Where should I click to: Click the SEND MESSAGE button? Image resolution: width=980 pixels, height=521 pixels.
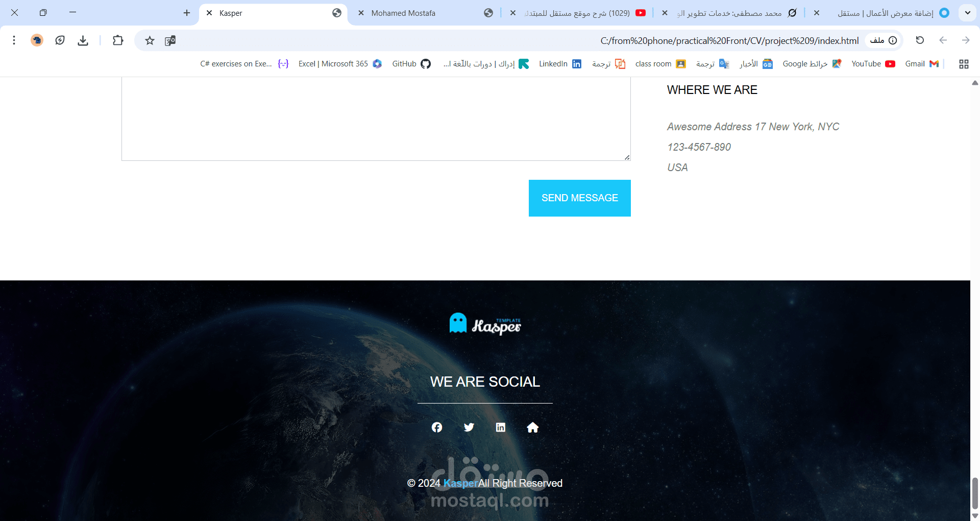coord(580,198)
